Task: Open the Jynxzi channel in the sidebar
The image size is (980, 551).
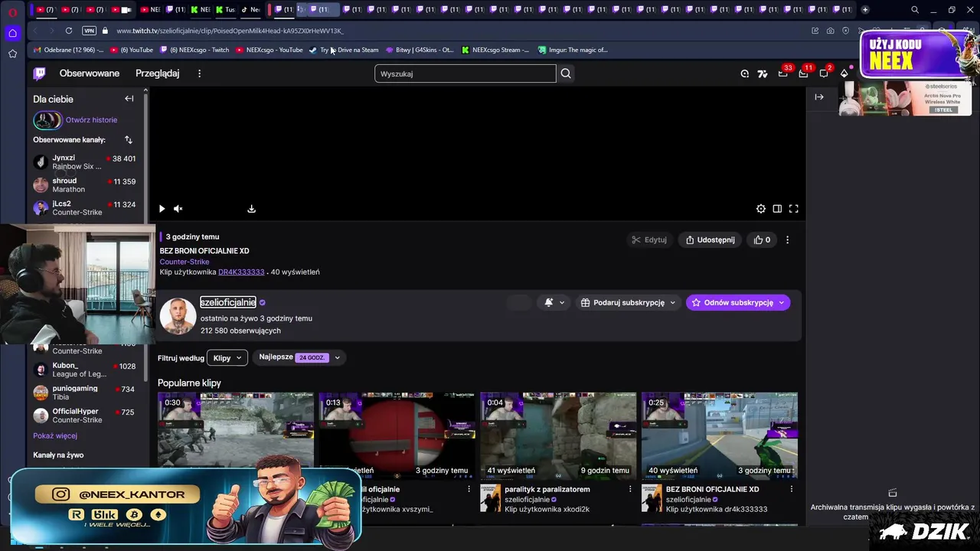Action: click(x=84, y=162)
